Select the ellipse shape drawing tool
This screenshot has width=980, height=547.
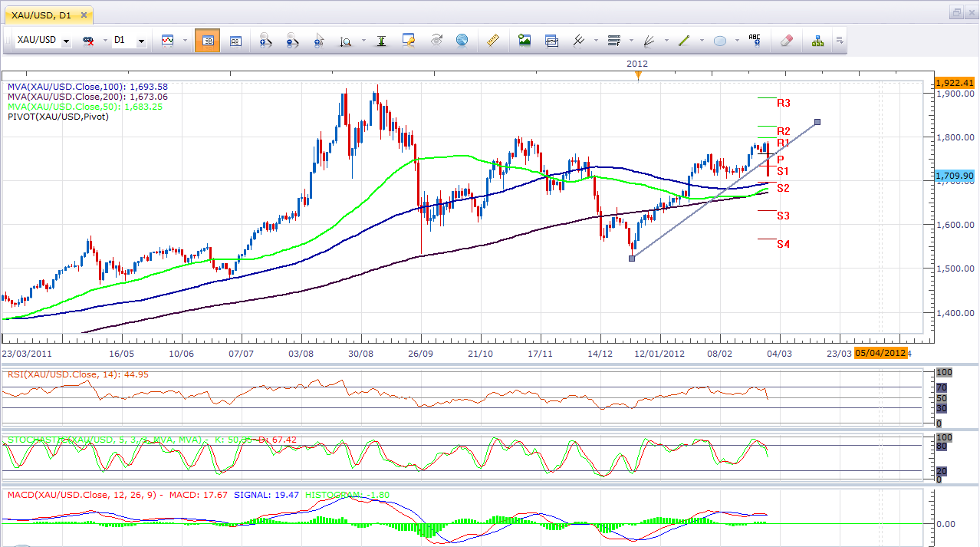click(720, 41)
